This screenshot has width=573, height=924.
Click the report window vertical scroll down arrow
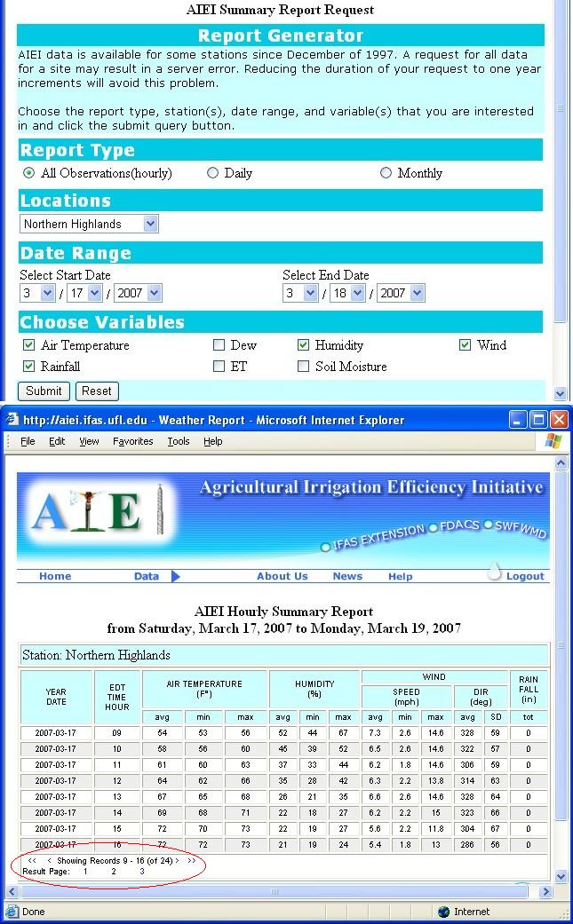(561, 877)
